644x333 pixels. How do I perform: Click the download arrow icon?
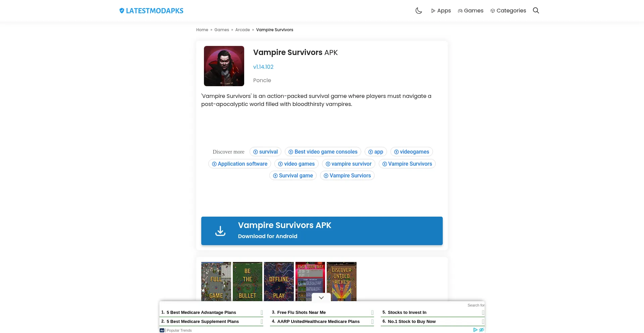(220, 231)
